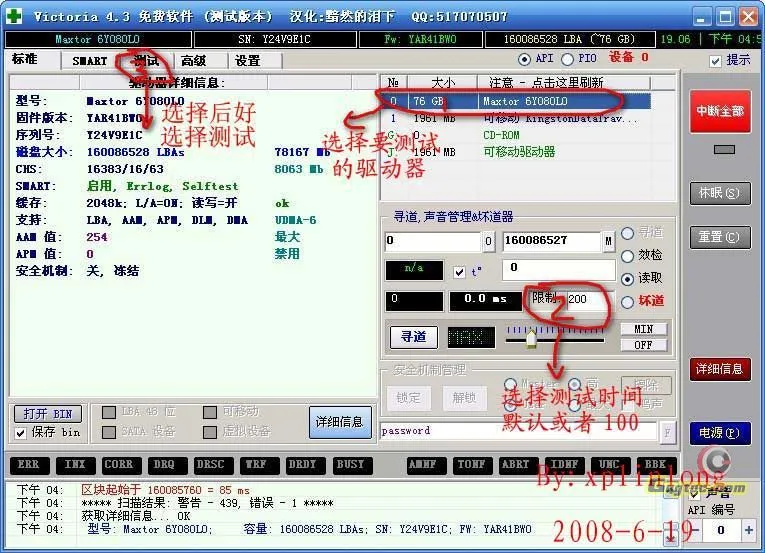Screen dimensions: 765x553
Task: Select the 寻道 radio button
Action: point(627,234)
